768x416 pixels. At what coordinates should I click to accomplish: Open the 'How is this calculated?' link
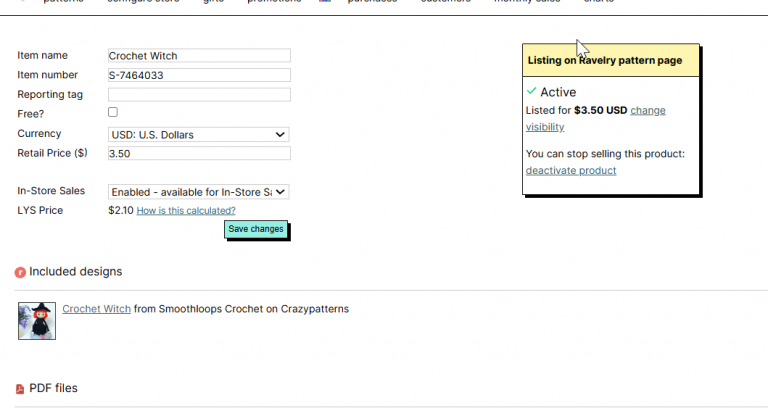186,211
